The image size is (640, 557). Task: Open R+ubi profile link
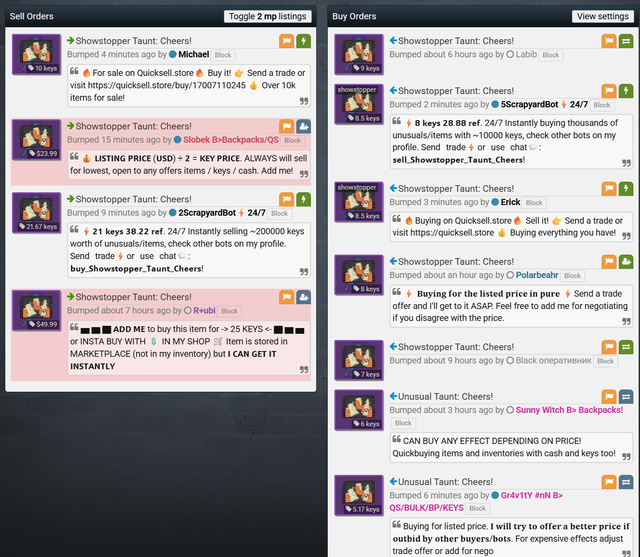204,311
